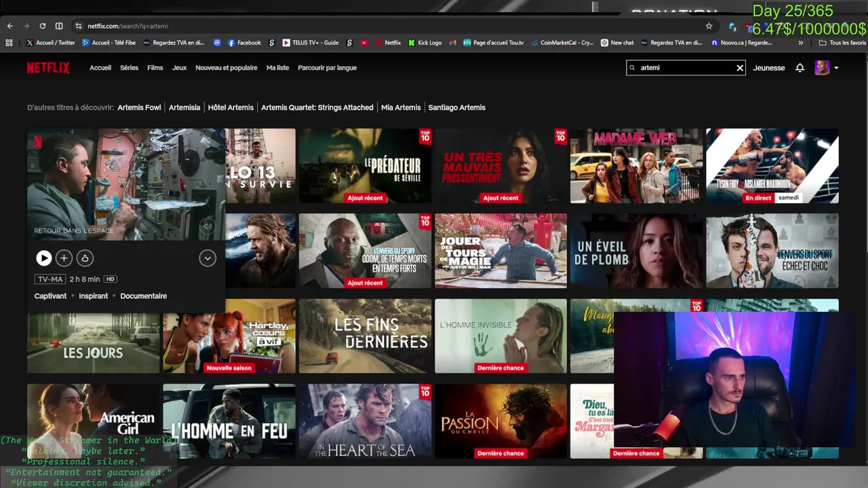The width and height of the screenshot is (868, 488).
Task: Open the profile avatar menu
Action: tap(827, 68)
